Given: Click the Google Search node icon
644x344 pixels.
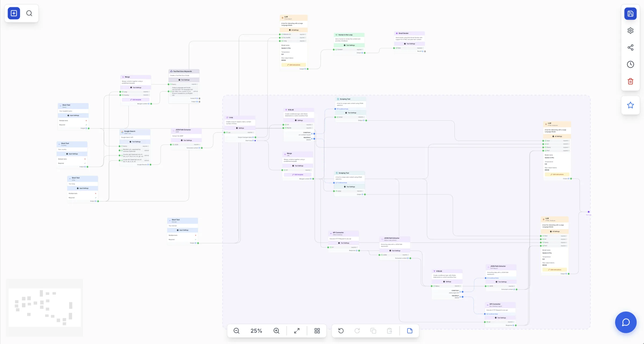Looking at the screenshot, I should [122, 132].
